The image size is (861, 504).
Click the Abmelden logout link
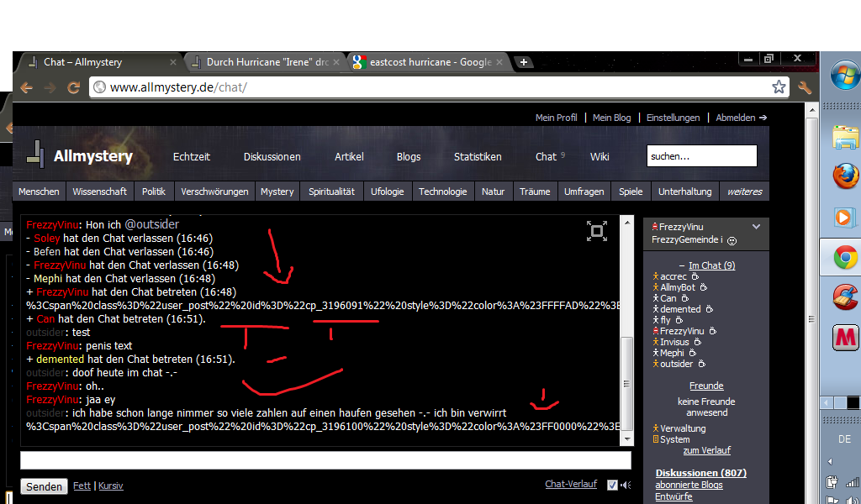[742, 118]
